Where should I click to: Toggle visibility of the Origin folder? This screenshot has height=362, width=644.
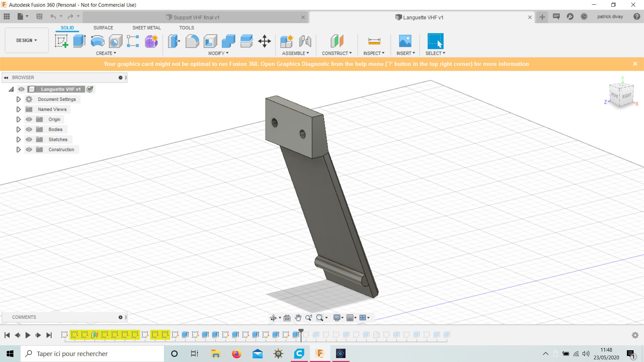[29, 119]
